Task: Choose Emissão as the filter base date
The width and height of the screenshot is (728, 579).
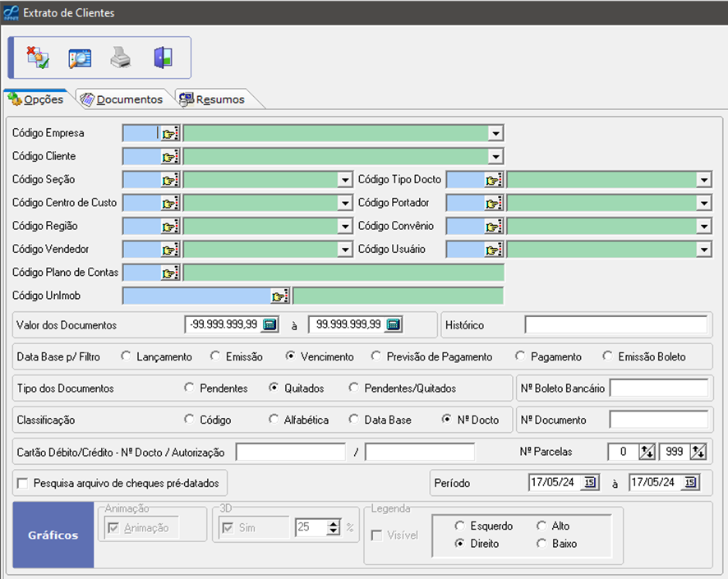Action: tap(215, 356)
